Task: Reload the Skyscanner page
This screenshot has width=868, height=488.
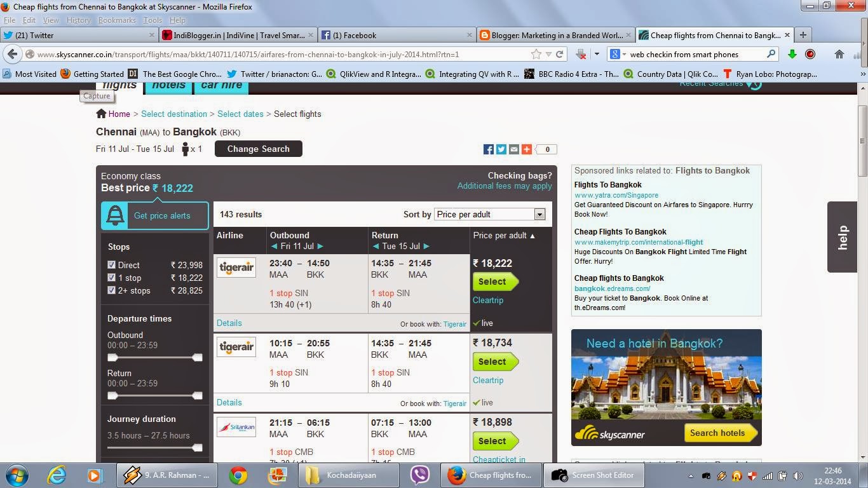Action: click(560, 54)
